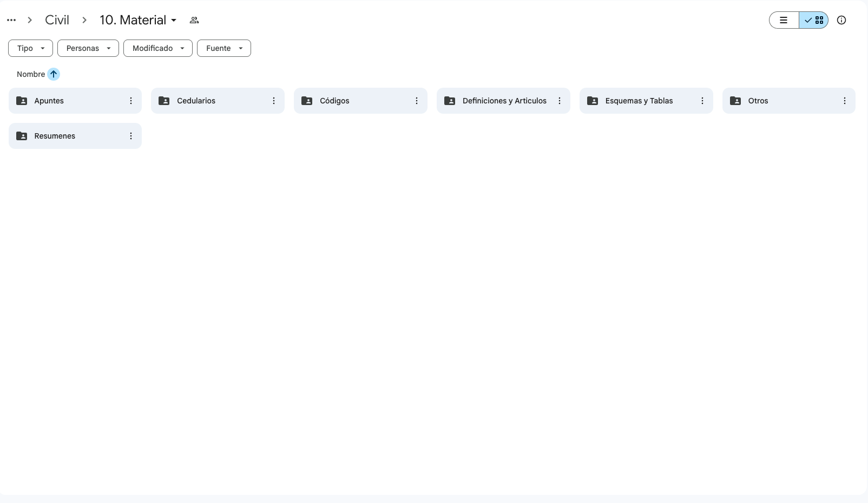Open the View details info icon
This screenshot has width=868, height=503.
click(841, 20)
